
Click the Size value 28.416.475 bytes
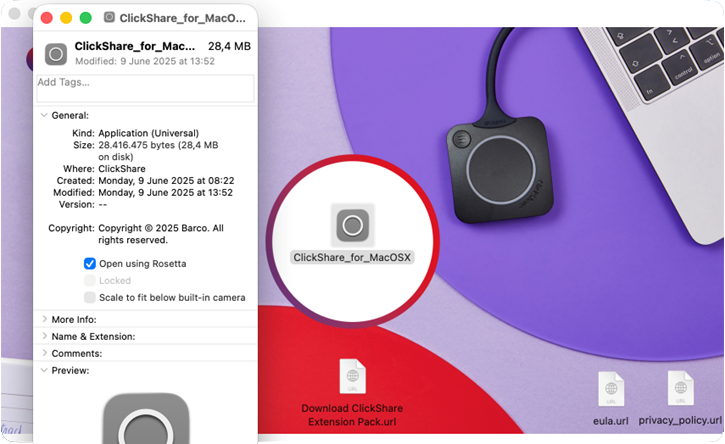[158, 151]
